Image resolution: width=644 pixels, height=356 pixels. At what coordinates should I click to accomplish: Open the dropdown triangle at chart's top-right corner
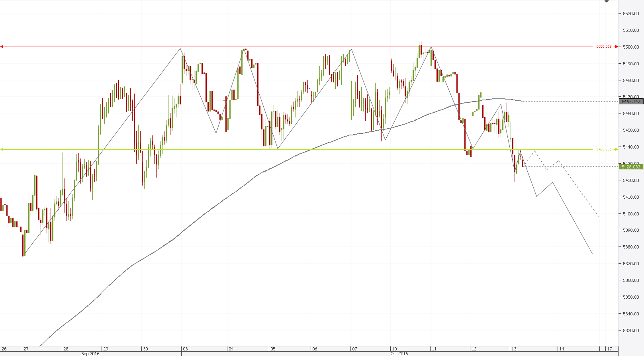tap(607, 2)
